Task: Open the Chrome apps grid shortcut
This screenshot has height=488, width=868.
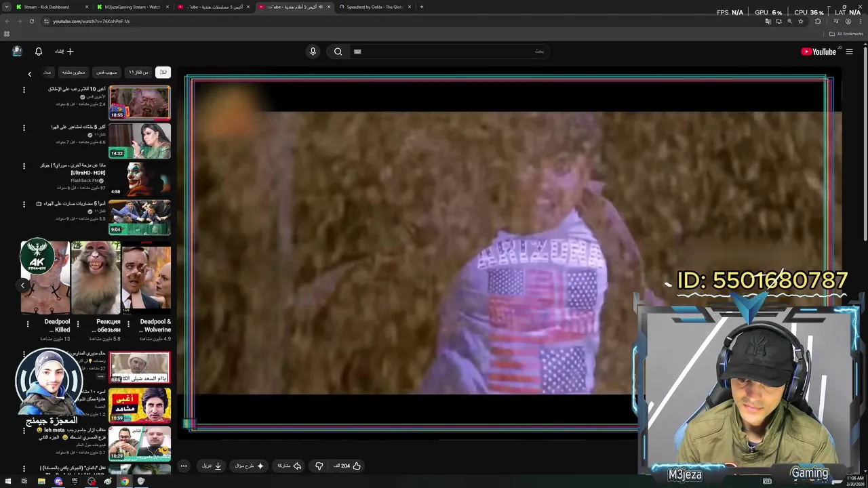Action: (x=7, y=34)
